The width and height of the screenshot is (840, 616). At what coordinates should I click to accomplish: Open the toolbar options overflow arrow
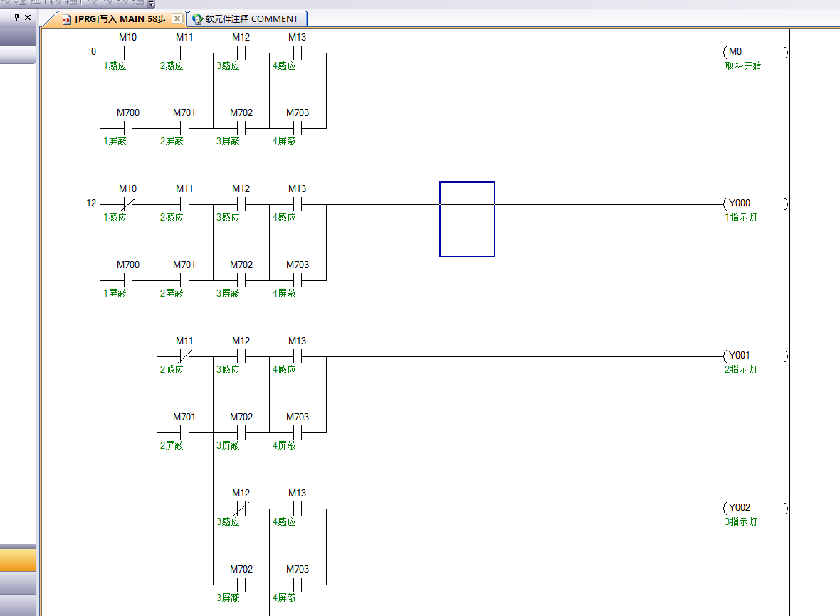(x=151, y=4)
